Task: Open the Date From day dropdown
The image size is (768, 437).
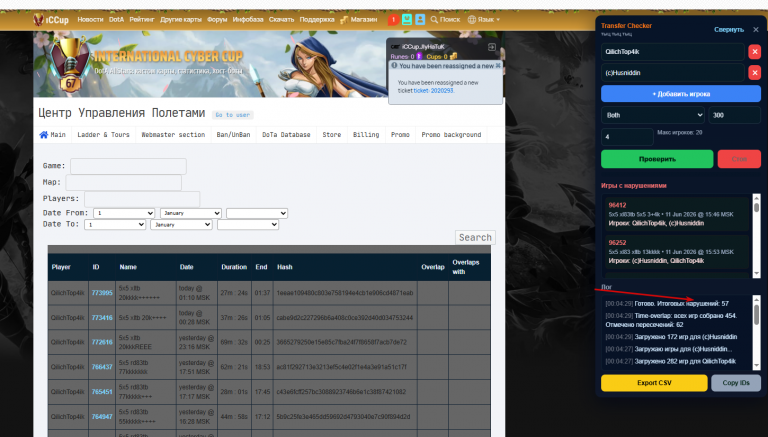Action: coord(124,213)
